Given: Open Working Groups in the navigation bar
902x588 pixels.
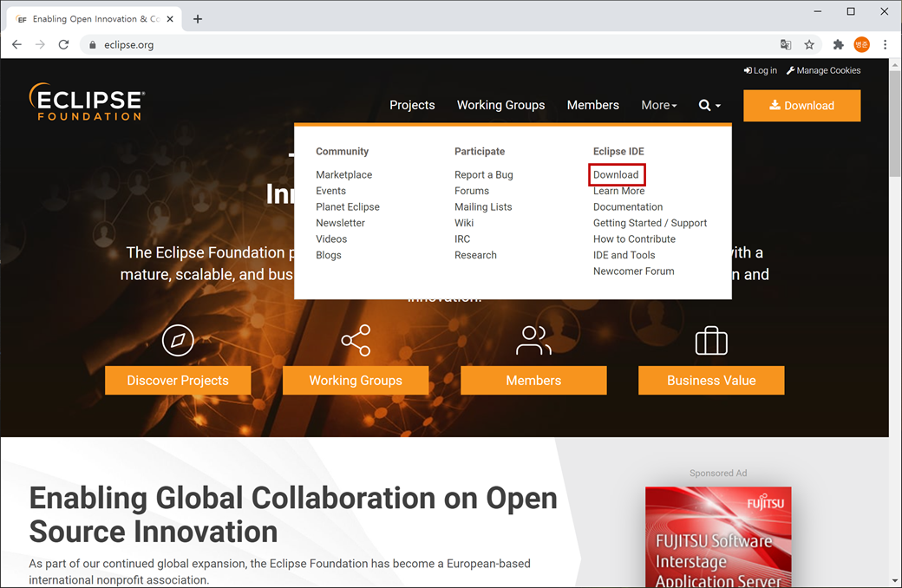Looking at the screenshot, I should pyautogui.click(x=500, y=105).
